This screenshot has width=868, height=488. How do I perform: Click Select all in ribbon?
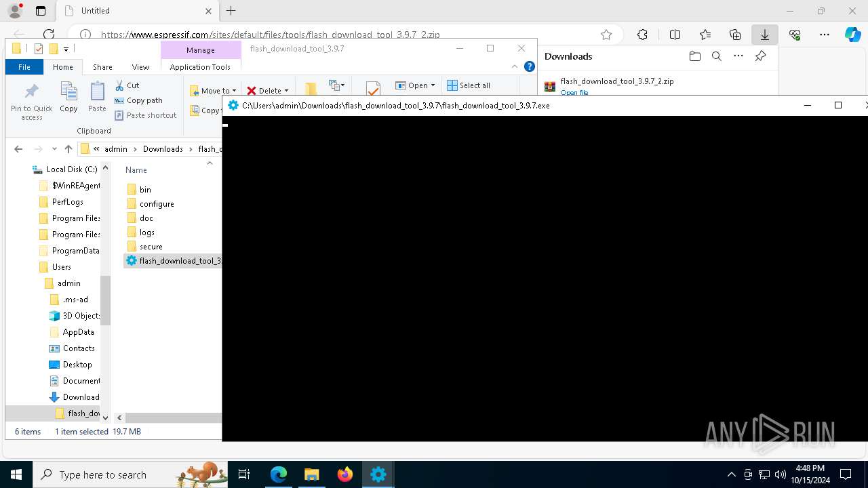[469, 85]
